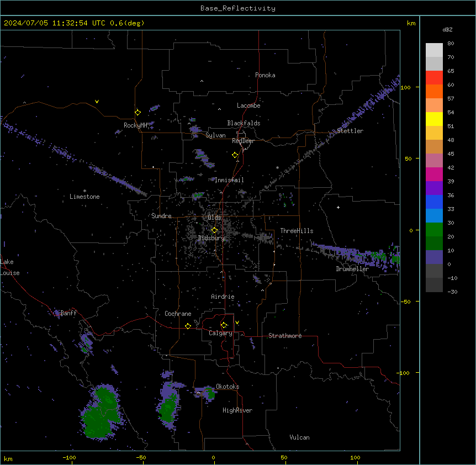Click the RedDeer city label
The width and height of the screenshot is (476, 465).
(243, 141)
